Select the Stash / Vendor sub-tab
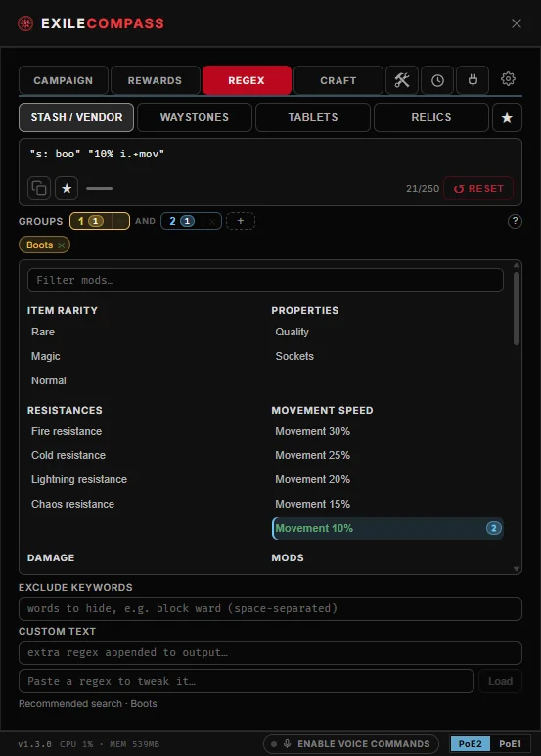 pos(76,117)
